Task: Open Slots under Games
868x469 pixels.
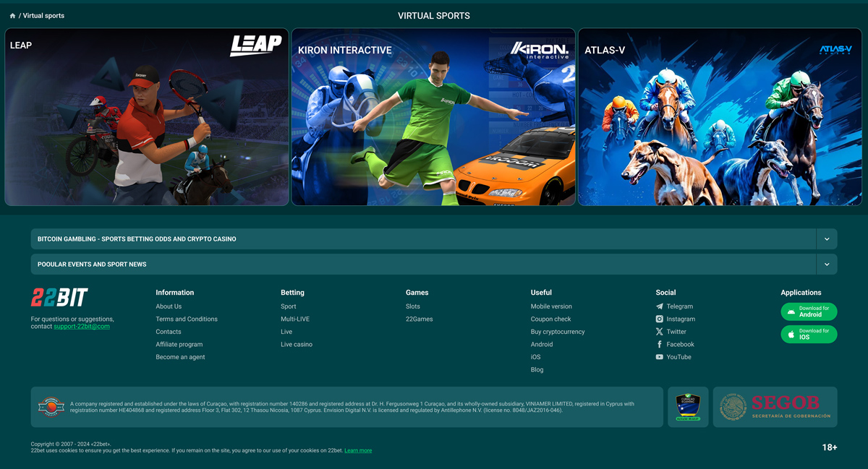Action: (413, 306)
